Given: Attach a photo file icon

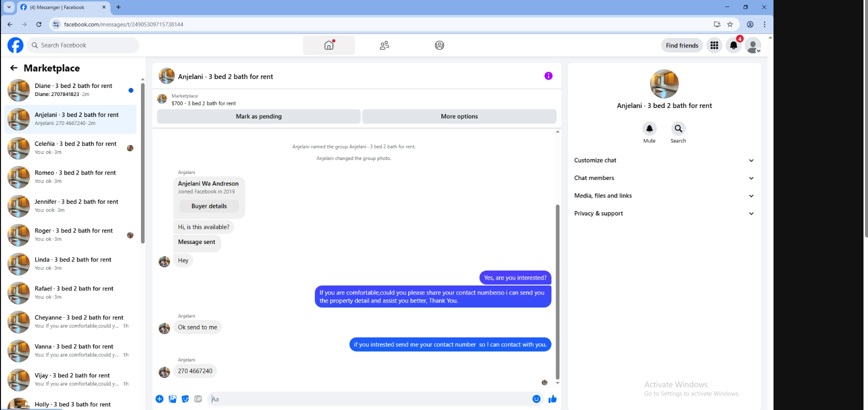Looking at the screenshot, I should 172,399.
